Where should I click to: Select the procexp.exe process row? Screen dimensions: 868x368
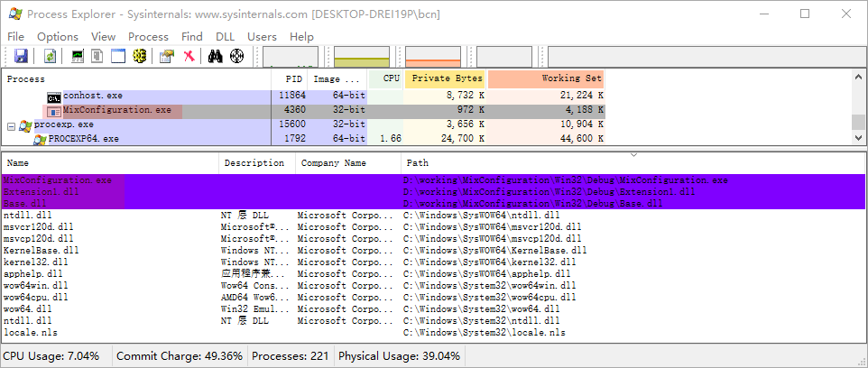click(x=304, y=124)
